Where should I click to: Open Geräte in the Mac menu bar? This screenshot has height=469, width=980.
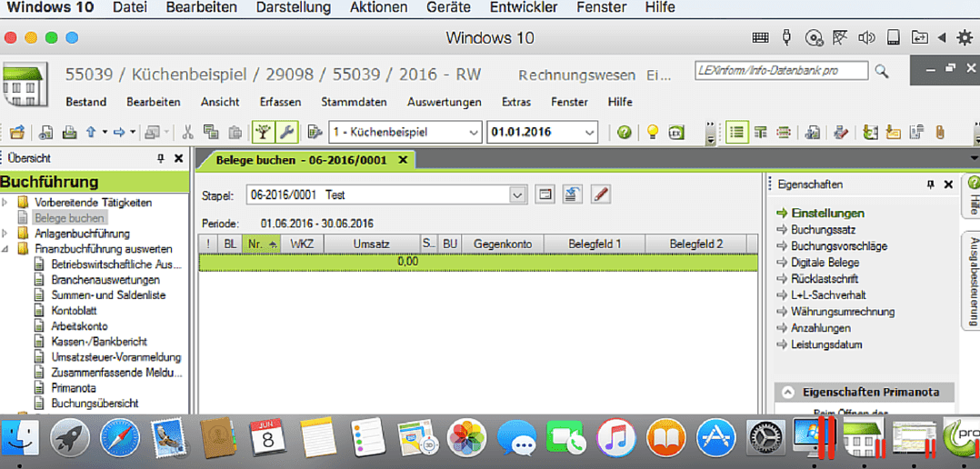447,8
